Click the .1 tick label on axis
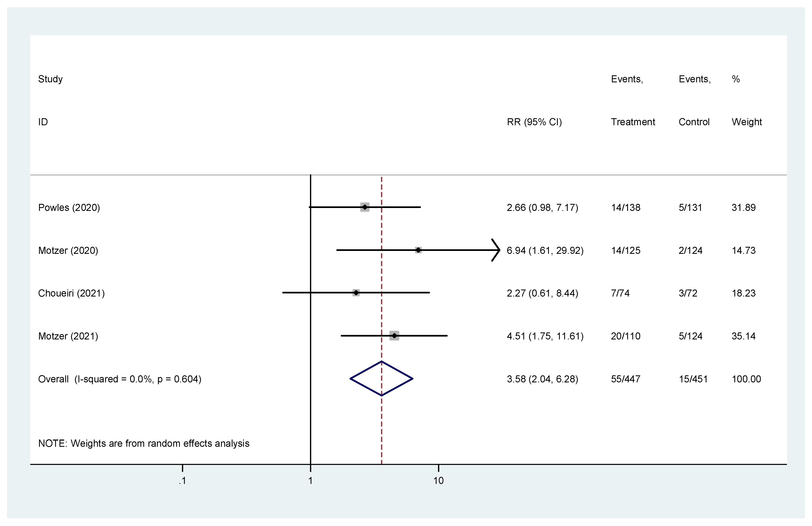The width and height of the screenshot is (812, 526). [183, 481]
